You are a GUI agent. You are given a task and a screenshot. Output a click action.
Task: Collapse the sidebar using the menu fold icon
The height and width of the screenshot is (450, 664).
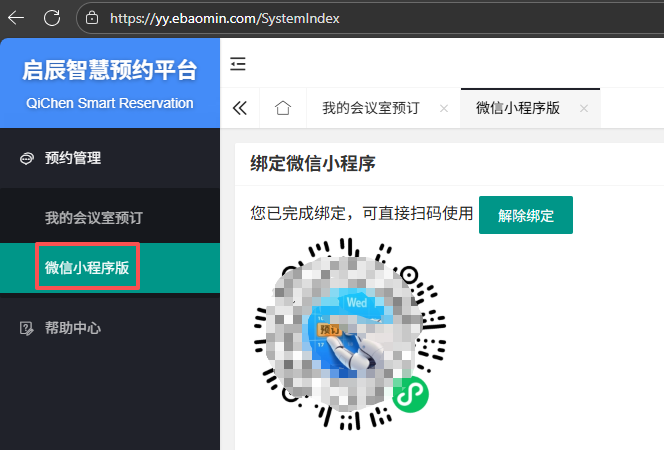pyautogui.click(x=238, y=65)
